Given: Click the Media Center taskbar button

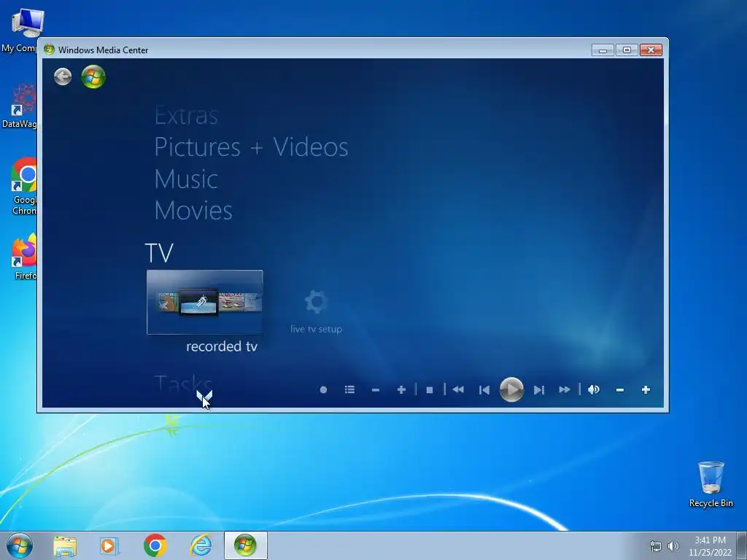Looking at the screenshot, I should [245, 545].
